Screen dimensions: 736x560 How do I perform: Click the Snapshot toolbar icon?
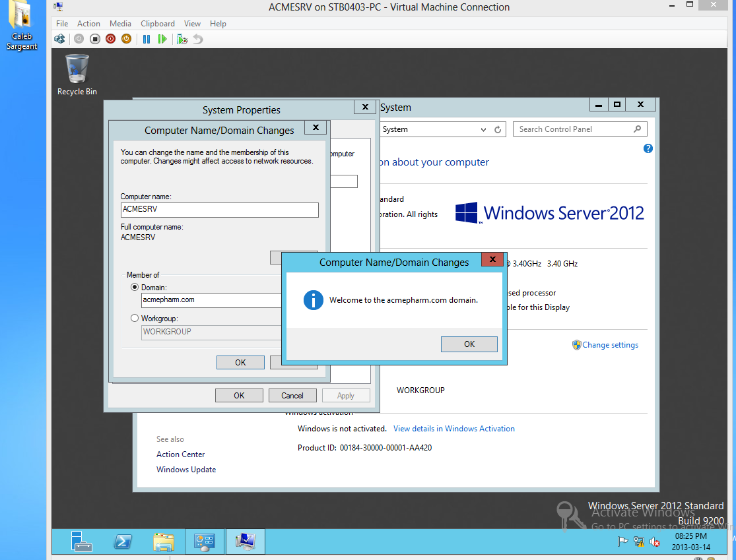click(182, 39)
